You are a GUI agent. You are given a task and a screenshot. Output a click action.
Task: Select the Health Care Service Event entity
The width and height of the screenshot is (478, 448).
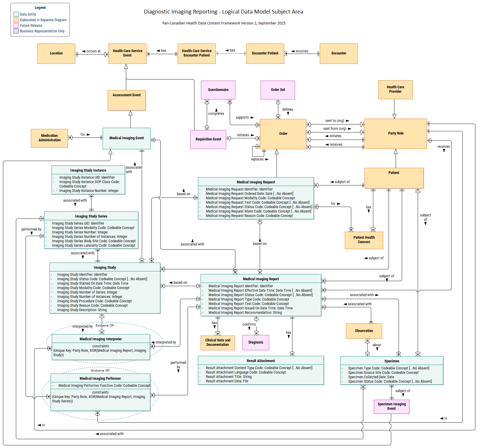point(127,54)
